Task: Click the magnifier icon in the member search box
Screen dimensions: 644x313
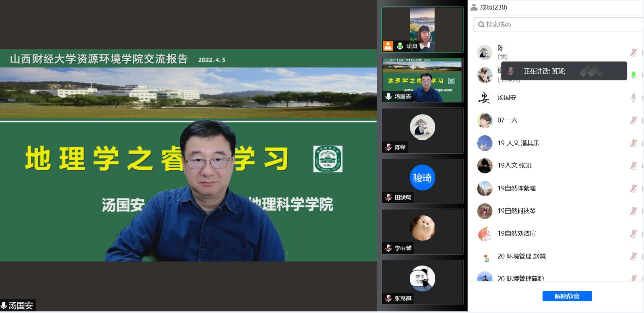Action: (x=481, y=24)
